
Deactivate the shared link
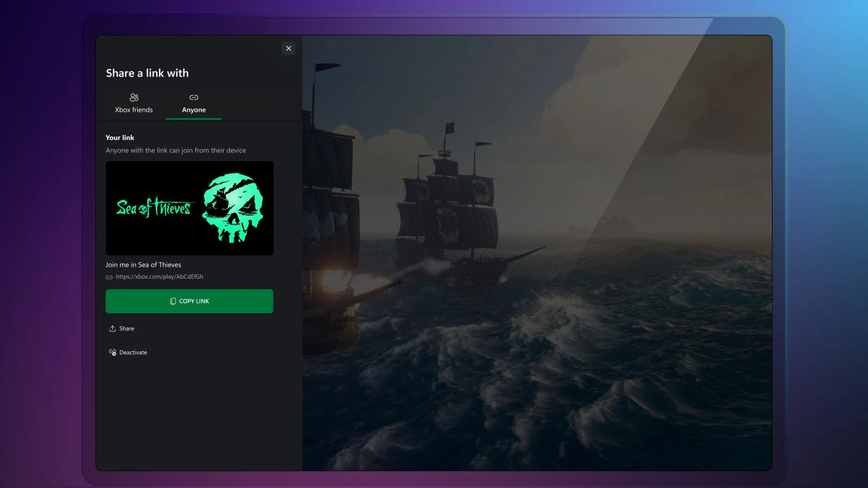point(128,352)
